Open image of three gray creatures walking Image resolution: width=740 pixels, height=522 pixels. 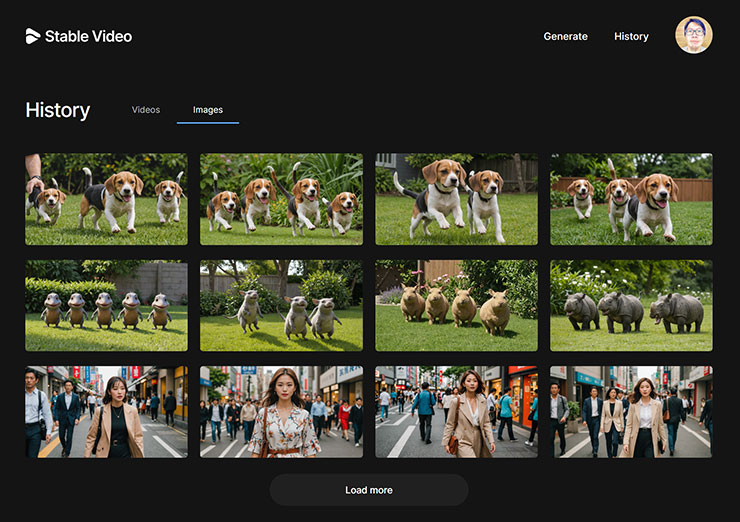pos(281,306)
